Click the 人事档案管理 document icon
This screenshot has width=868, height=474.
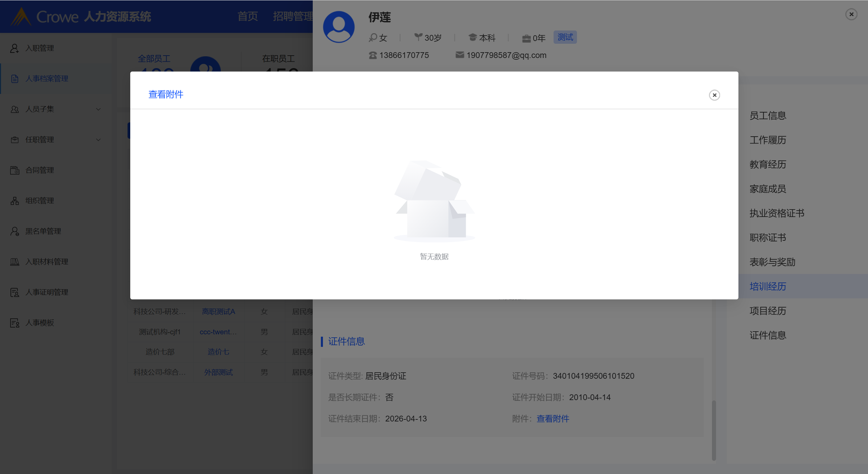point(15,79)
